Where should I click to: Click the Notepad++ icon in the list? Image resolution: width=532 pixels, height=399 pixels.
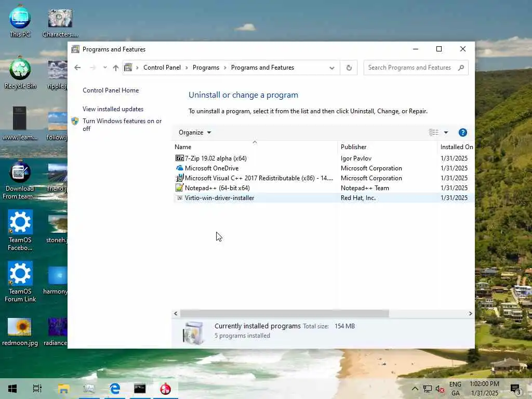click(179, 188)
